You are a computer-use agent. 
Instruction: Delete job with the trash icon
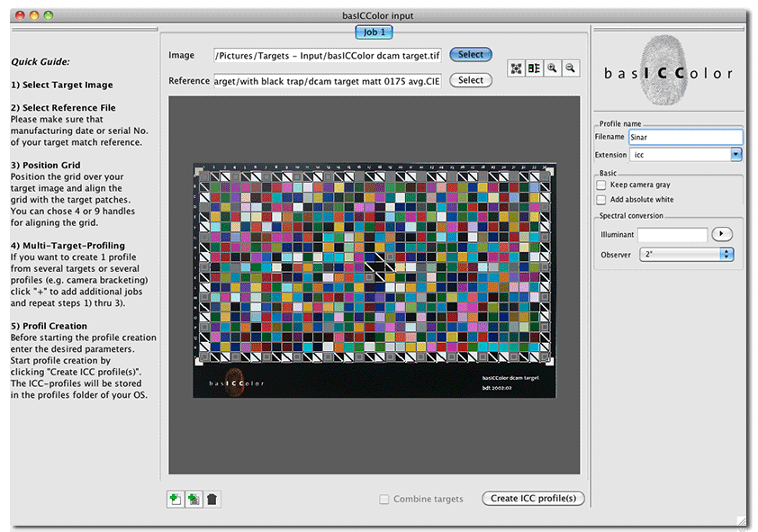pyautogui.click(x=212, y=499)
